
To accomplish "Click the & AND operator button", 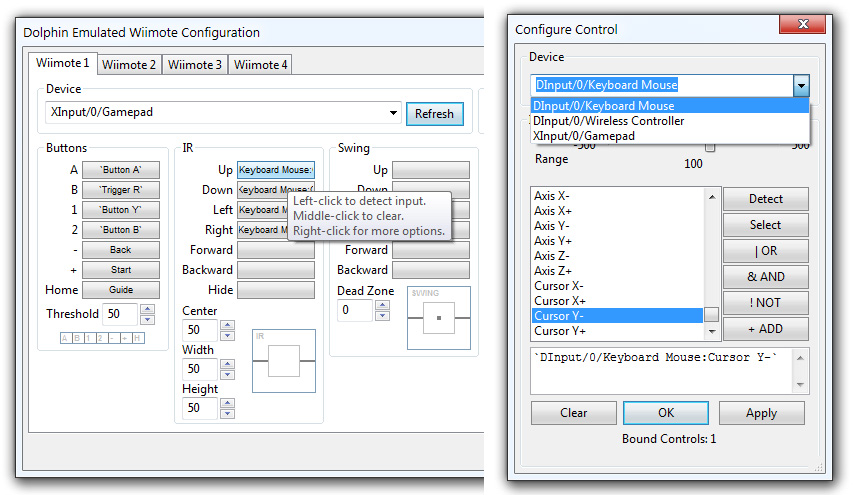I will point(765,277).
